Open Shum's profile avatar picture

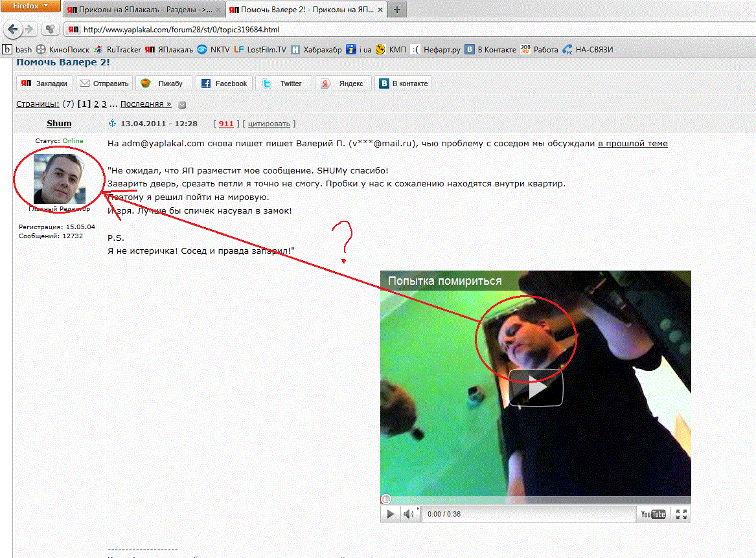coord(58,178)
